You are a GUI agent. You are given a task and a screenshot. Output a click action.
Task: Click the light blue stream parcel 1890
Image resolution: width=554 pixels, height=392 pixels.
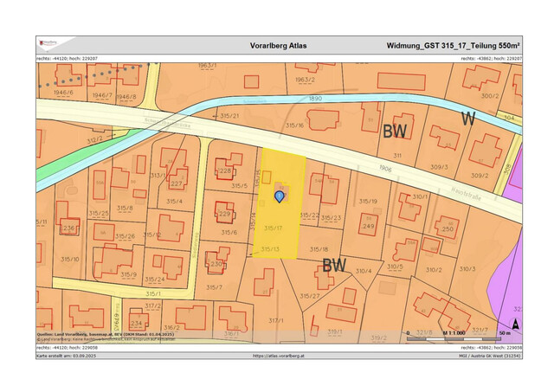[313, 100]
